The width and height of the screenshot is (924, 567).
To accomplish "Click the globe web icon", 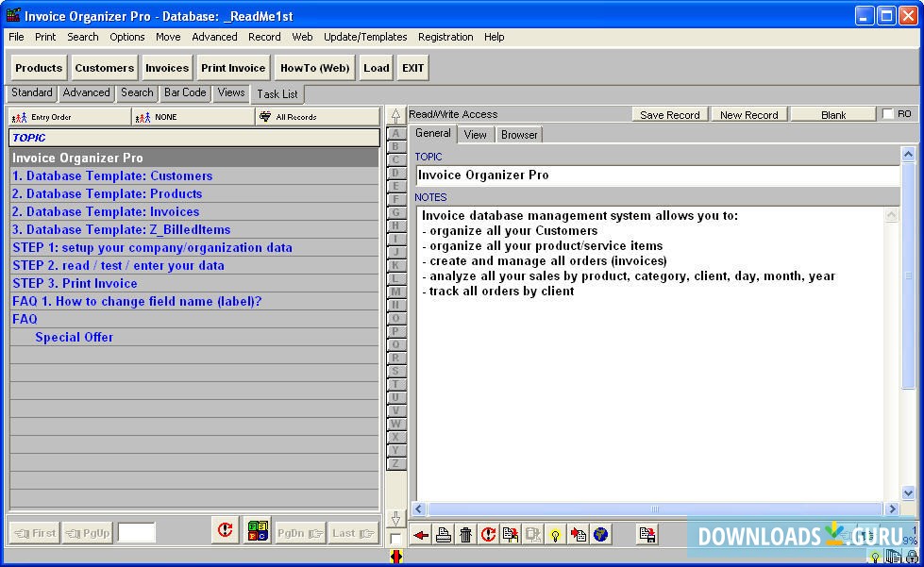I will point(600,535).
